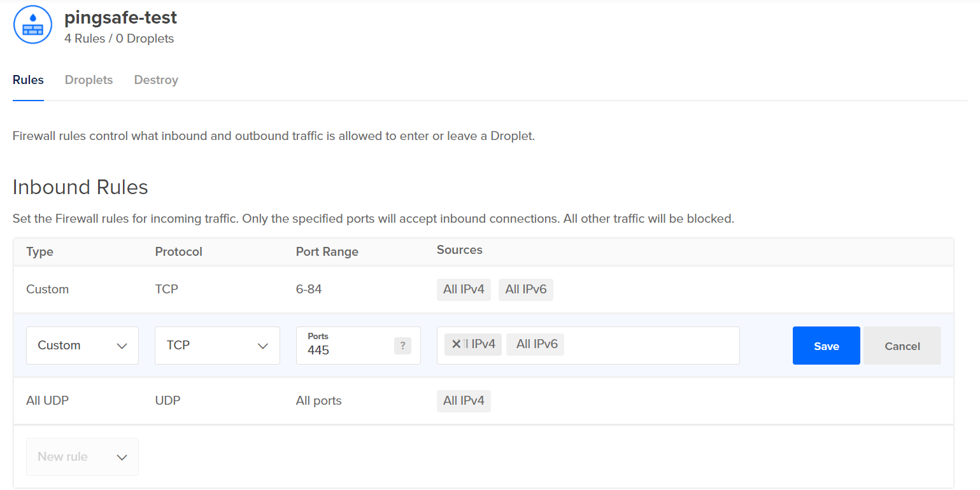Click All IPv4 source in 6-84 rule
This screenshot has width=980, height=490.
(x=464, y=290)
